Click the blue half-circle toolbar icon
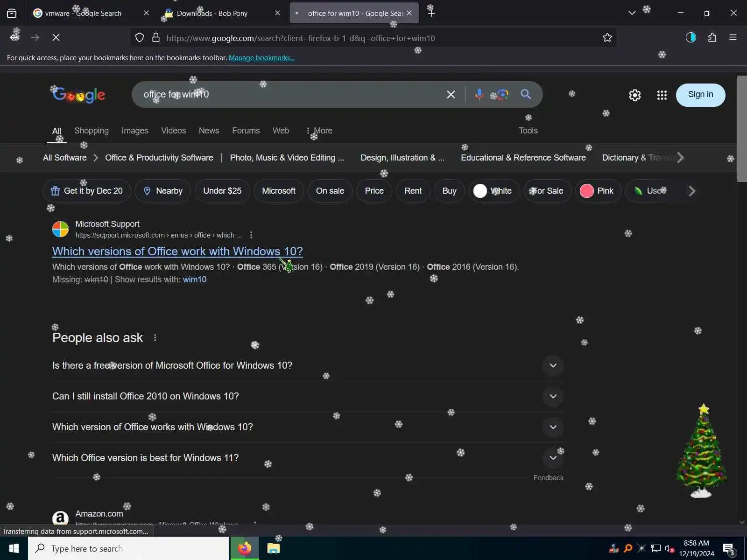The image size is (747, 560). (x=691, y=37)
